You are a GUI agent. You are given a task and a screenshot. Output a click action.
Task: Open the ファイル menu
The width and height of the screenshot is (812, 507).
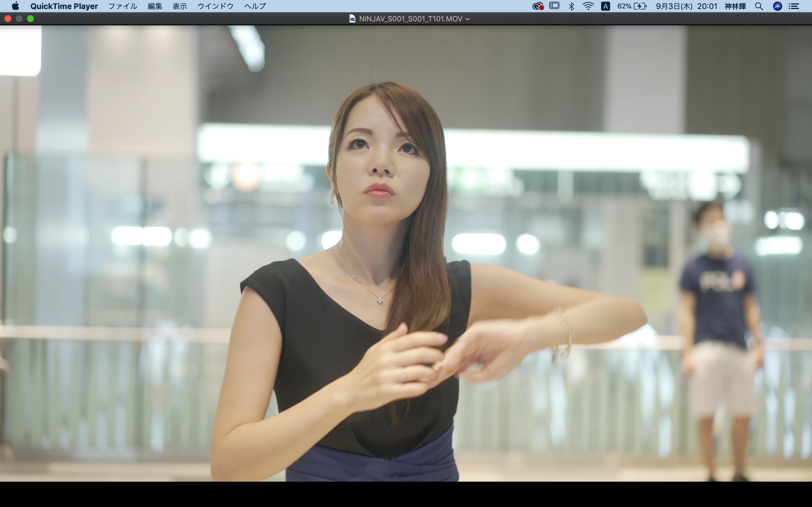[123, 6]
